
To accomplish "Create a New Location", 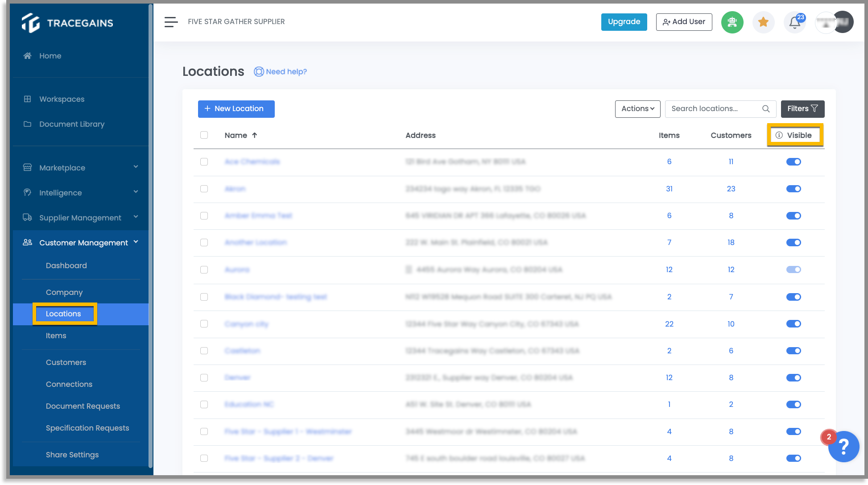I will pos(236,109).
